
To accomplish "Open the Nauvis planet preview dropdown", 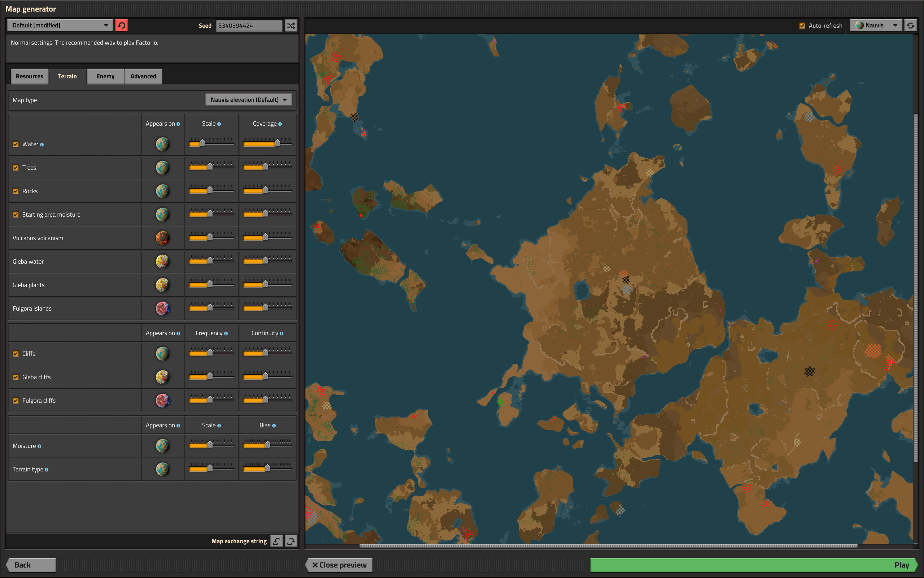I will 876,25.
